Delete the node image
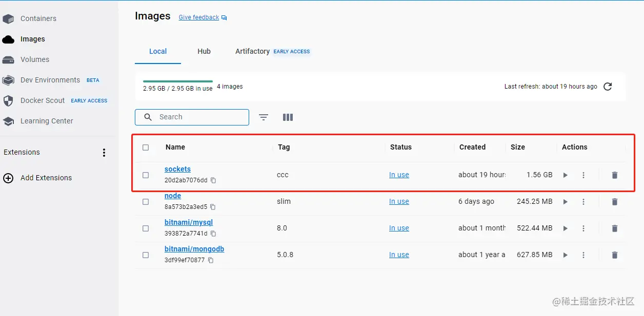Viewport: 644px width, 316px height. (x=615, y=202)
